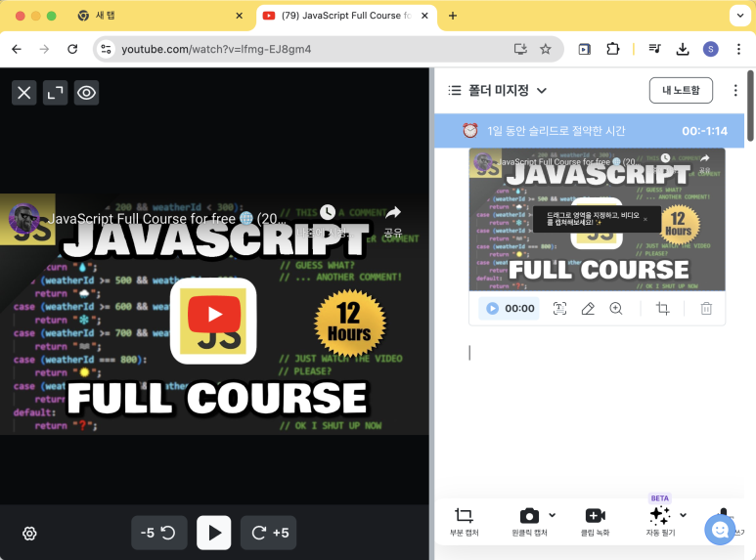Expand the video player to fullscreen
This screenshot has width=756, height=560.
pos(55,93)
